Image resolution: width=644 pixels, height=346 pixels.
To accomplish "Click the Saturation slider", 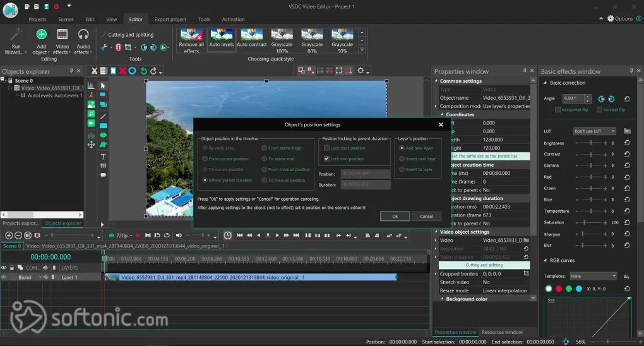I will (x=591, y=222).
